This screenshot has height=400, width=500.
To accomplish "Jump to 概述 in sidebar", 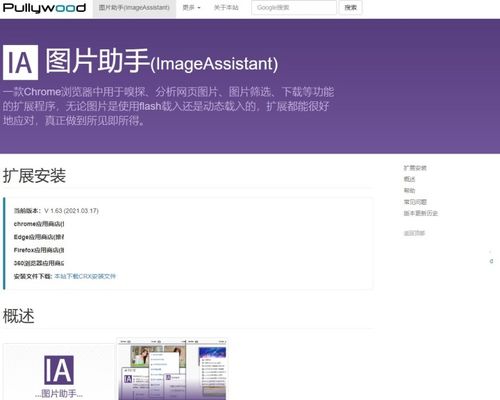I will [x=409, y=179].
